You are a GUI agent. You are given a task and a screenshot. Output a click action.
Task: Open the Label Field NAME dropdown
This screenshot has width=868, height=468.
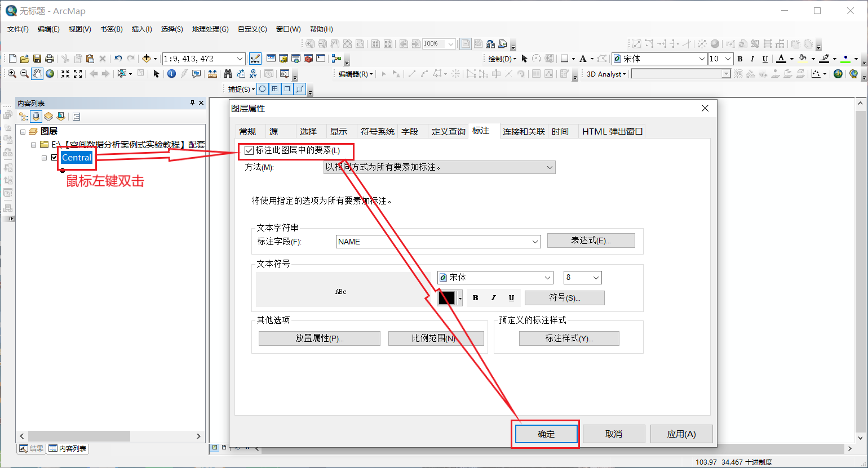(535, 242)
